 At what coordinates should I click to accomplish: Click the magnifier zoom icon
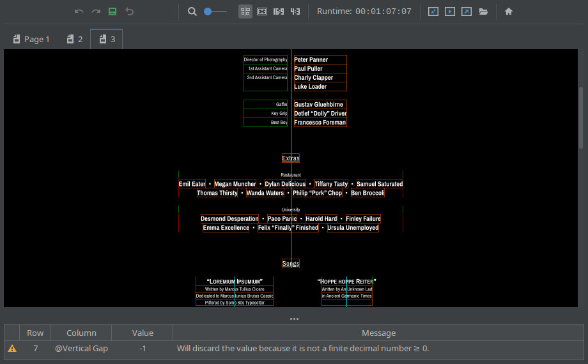click(192, 11)
